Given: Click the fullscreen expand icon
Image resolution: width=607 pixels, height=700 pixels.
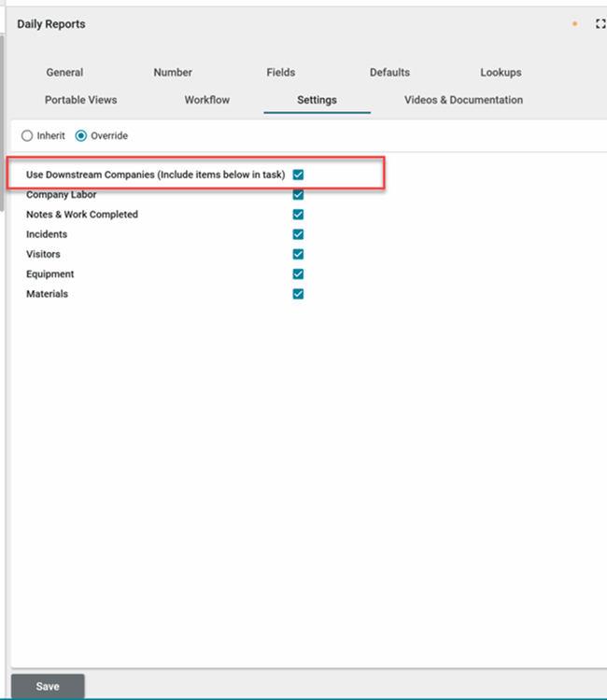Looking at the screenshot, I should tap(600, 24).
